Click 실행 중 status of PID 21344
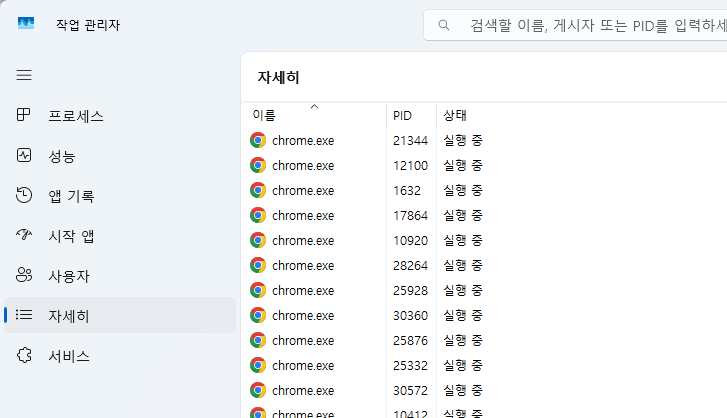This screenshot has width=727, height=418. [x=463, y=140]
